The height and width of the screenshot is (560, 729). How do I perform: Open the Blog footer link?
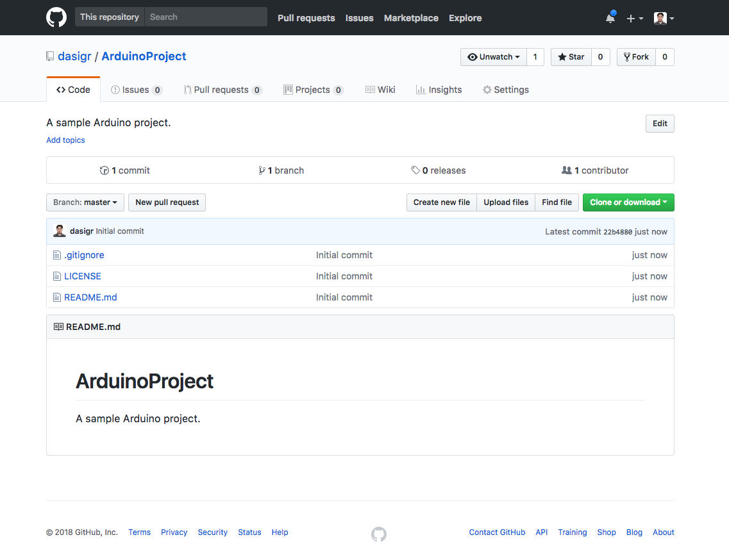[x=634, y=532]
